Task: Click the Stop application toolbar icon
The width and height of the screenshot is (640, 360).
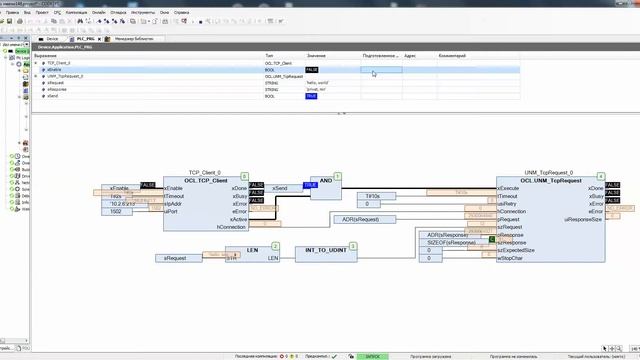Action: [x=200, y=22]
